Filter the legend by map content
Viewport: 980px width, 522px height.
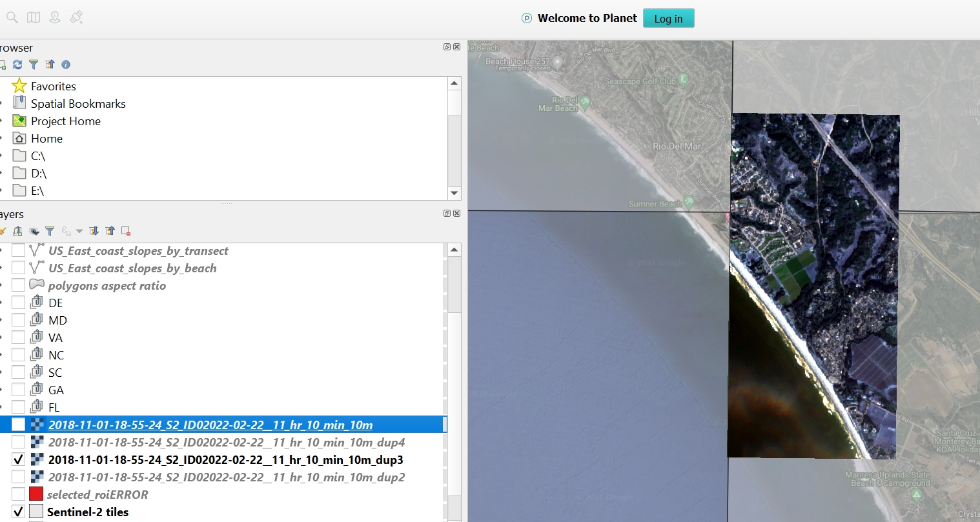(x=50, y=230)
